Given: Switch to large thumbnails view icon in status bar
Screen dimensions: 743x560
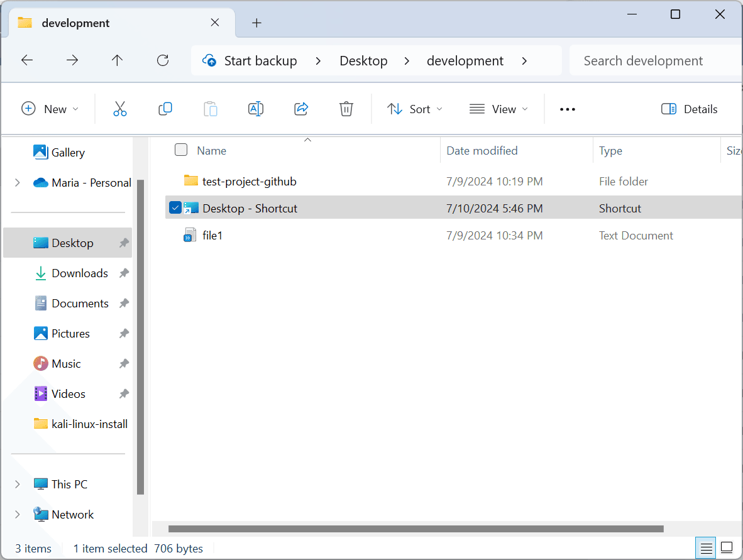Looking at the screenshot, I should [727, 548].
